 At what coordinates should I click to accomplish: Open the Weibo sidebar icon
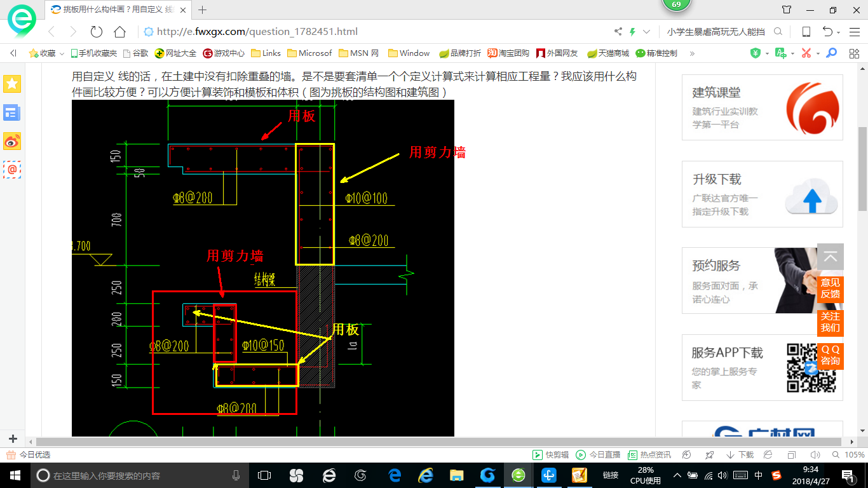12,141
